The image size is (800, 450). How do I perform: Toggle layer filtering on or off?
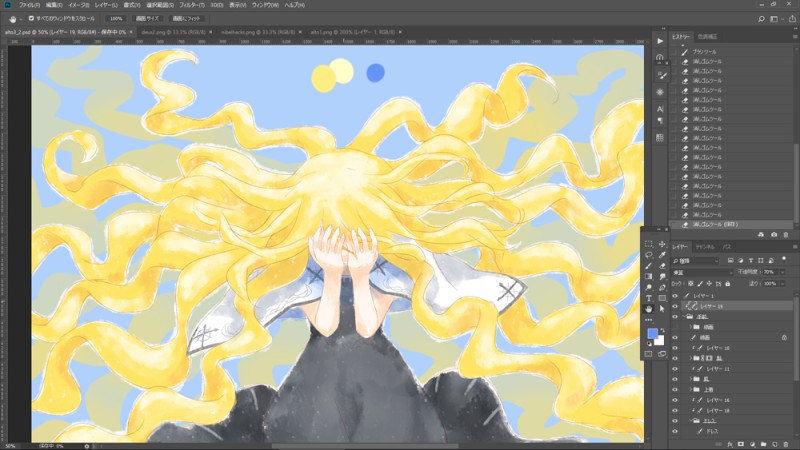click(x=784, y=259)
